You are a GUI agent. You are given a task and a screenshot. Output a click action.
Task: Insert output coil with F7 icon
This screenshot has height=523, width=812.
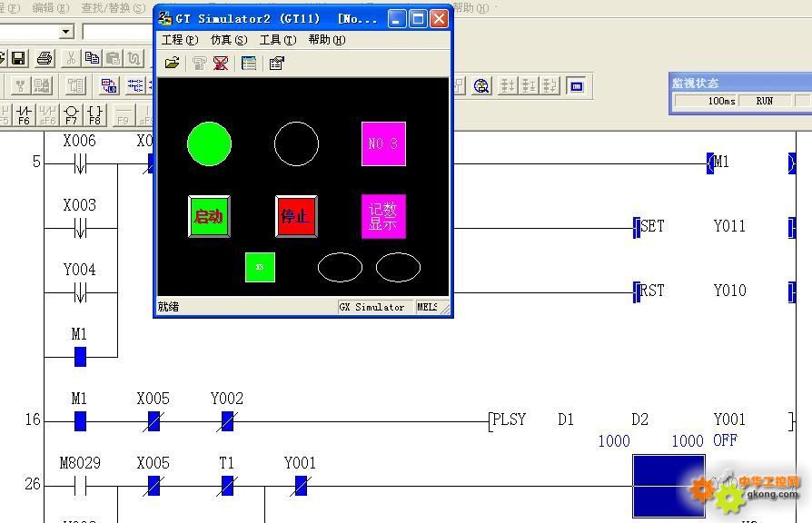tap(71, 115)
